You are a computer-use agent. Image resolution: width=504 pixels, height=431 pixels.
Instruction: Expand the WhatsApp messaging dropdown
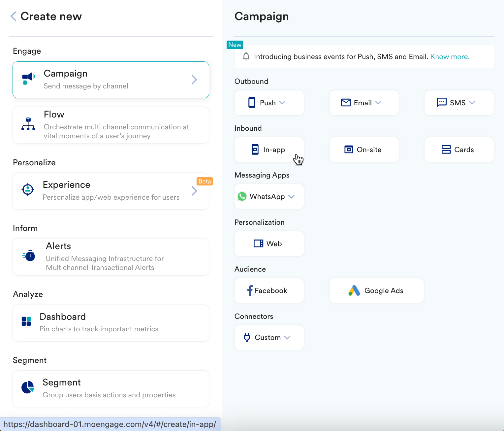(x=291, y=197)
